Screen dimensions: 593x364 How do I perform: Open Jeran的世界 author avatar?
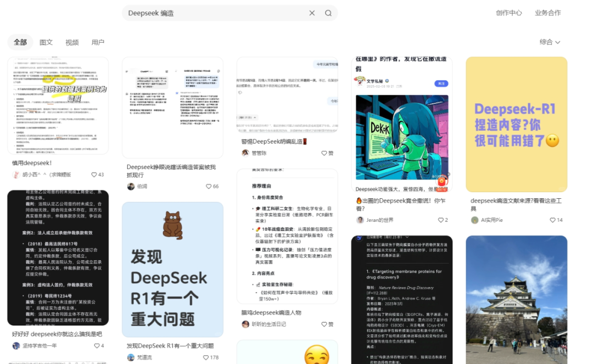click(x=360, y=220)
